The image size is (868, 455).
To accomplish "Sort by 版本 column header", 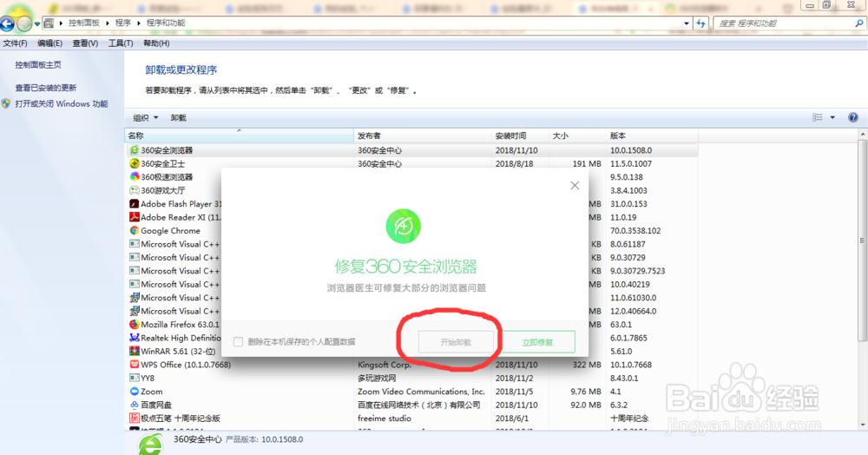I will coord(652,135).
